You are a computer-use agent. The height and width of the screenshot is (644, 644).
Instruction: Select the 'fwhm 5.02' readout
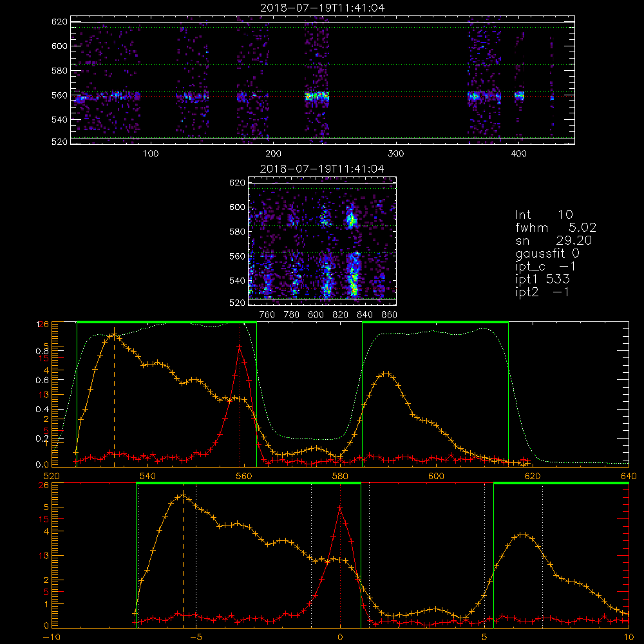click(x=556, y=227)
